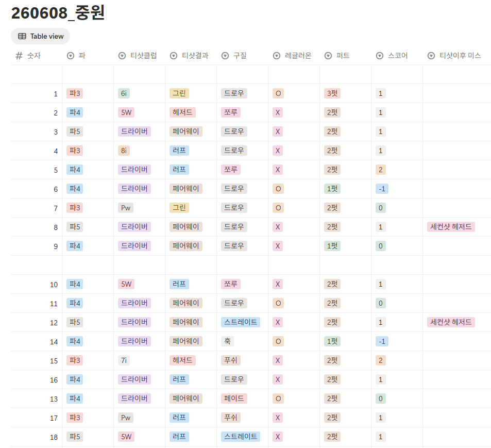Click 세컨샷 헤저드 tag in row 8

pos(451,227)
